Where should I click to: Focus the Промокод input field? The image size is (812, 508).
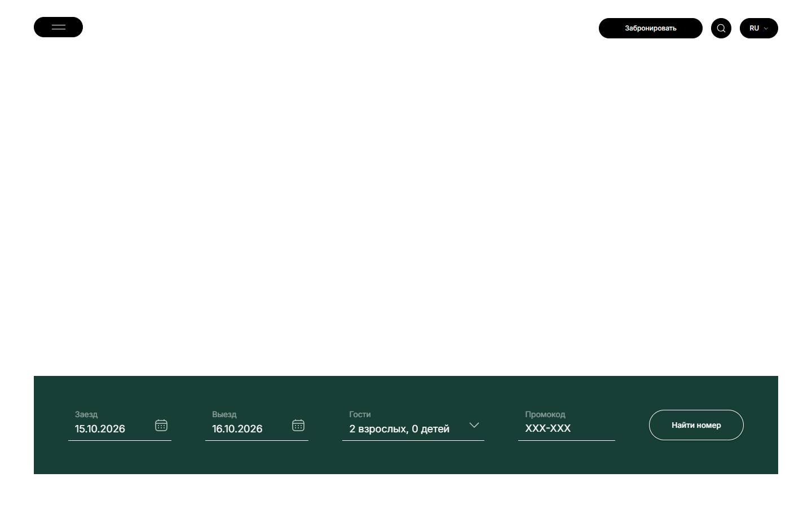point(567,425)
